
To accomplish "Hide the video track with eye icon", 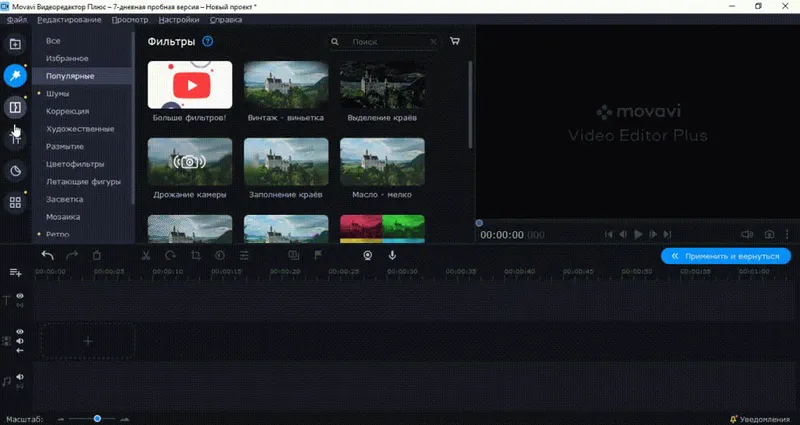I will pos(20,332).
